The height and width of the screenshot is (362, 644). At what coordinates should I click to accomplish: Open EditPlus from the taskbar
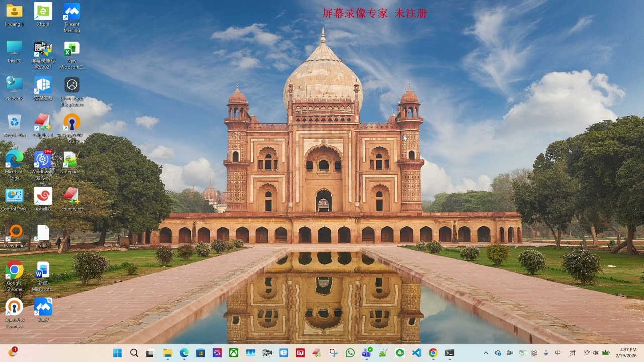coord(316,353)
